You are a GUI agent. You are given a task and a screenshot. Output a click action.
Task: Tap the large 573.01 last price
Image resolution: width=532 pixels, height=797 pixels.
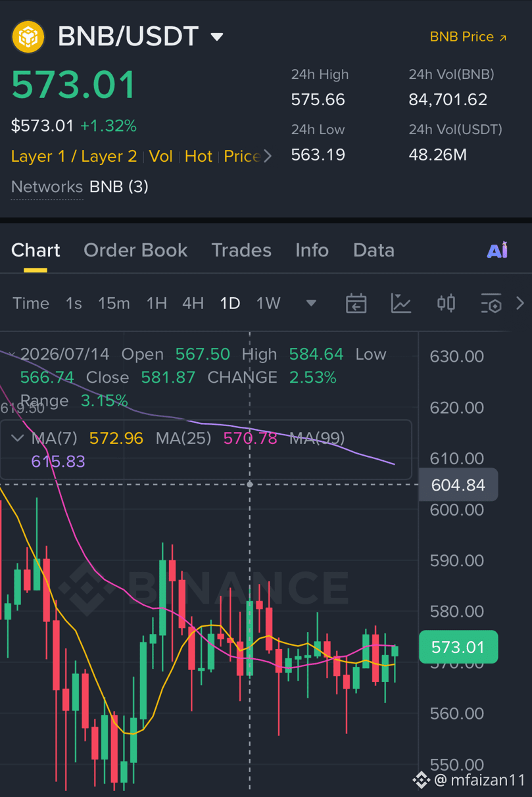coord(74,85)
